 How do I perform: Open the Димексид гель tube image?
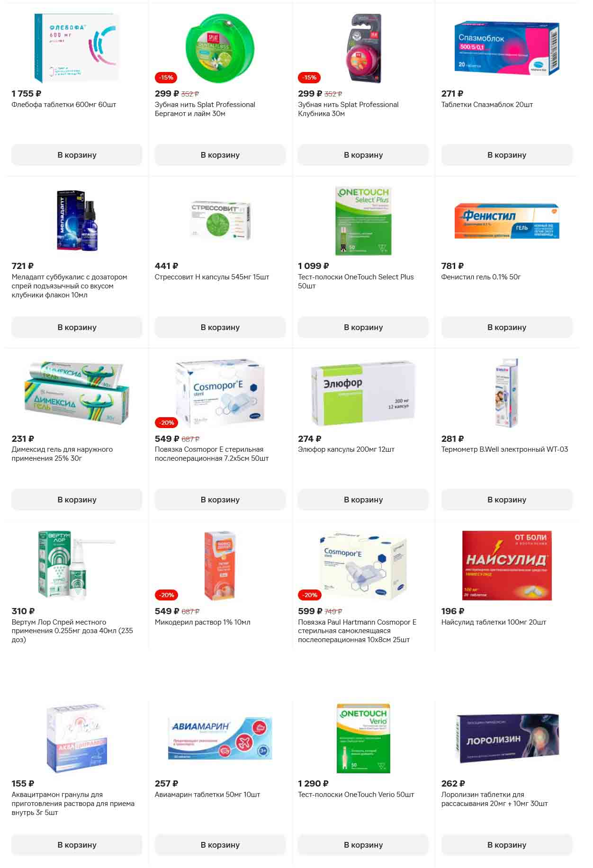tap(77, 393)
